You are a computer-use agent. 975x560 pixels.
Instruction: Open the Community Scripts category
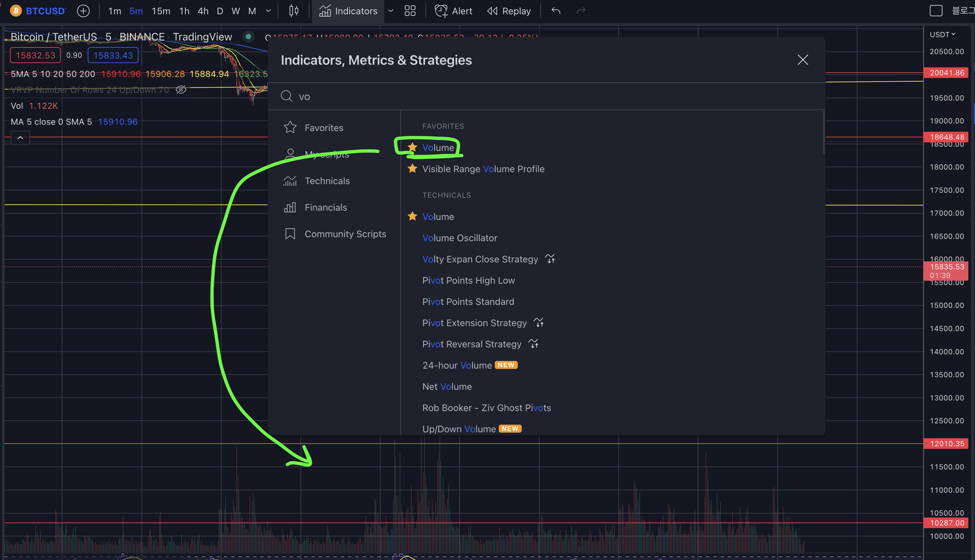coord(345,234)
